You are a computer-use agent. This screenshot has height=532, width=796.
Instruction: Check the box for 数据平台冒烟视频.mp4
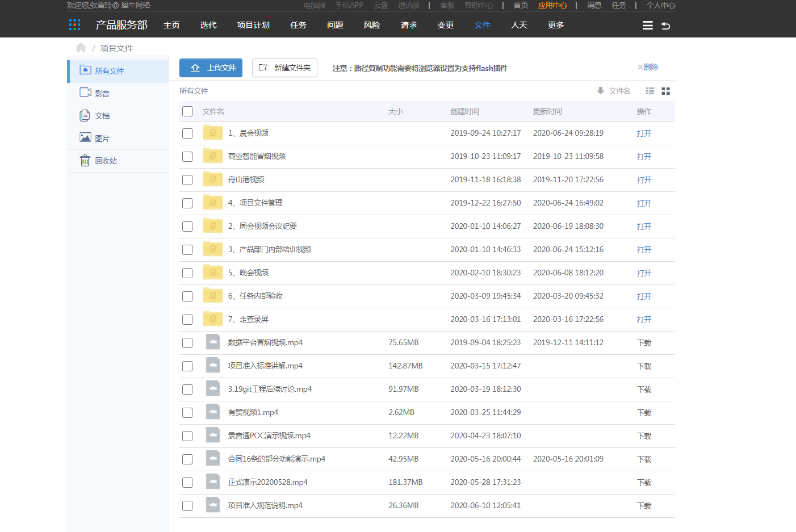point(187,343)
